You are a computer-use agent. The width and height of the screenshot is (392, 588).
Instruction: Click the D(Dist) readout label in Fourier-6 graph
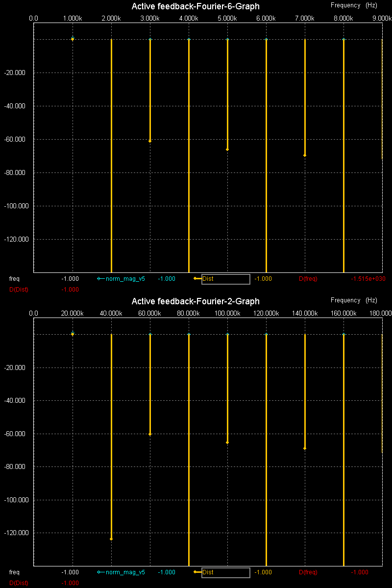(x=19, y=290)
